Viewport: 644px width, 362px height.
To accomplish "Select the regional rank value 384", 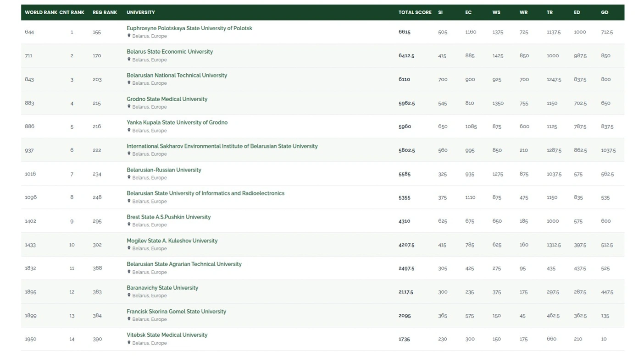I will [97, 316].
